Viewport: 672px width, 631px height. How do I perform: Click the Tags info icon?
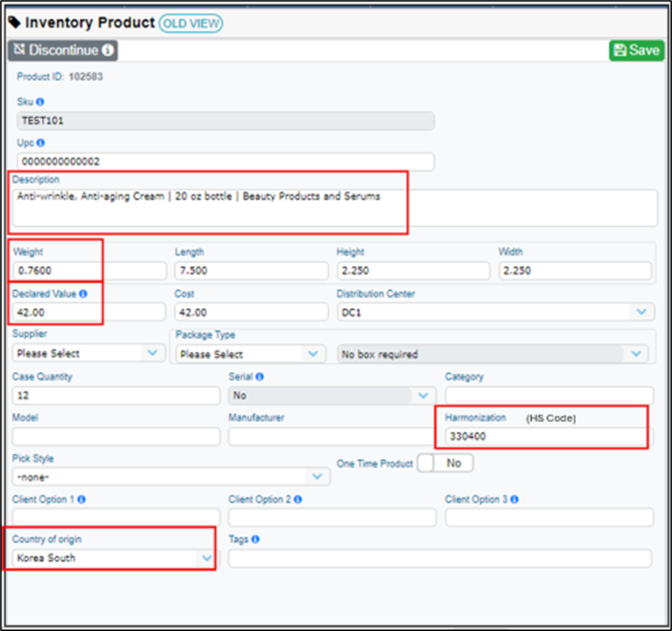255,540
